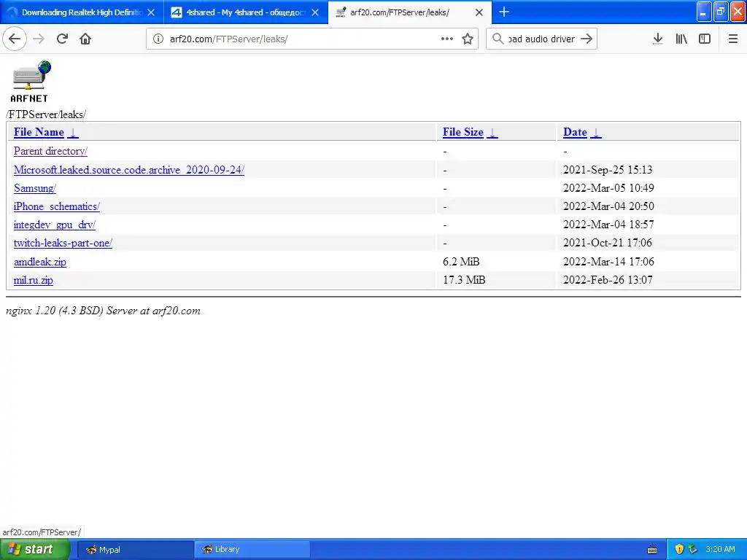This screenshot has height=560, width=747.
Task: Select the 17.3 MiB size cell
Action: point(464,279)
